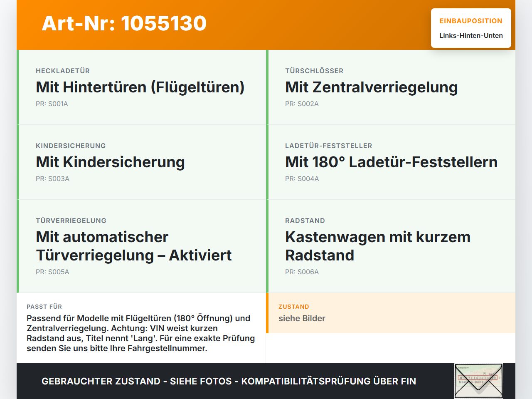Select Kastenwagen mit kurzem Radstand text
Screen dimensions: 532x399
pos(378,246)
